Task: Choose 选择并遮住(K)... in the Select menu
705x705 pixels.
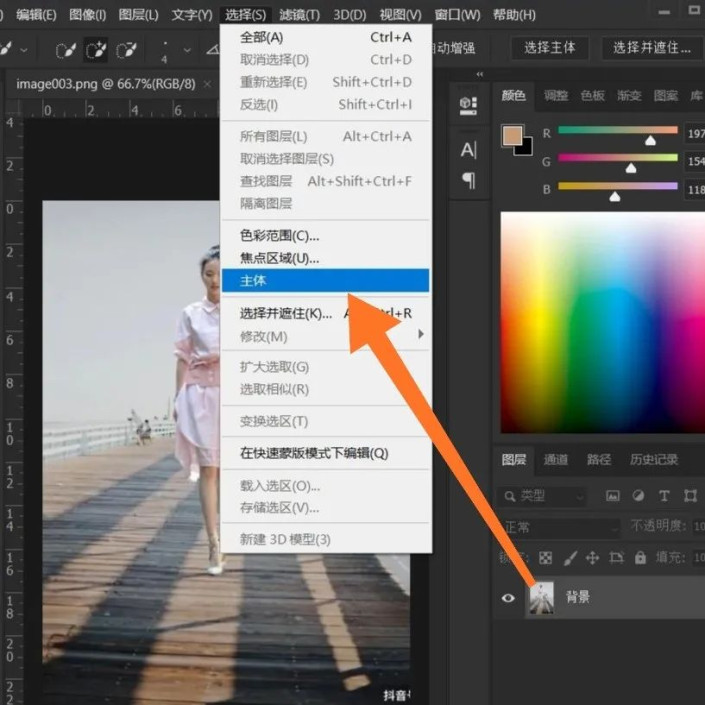Action: click(326, 313)
